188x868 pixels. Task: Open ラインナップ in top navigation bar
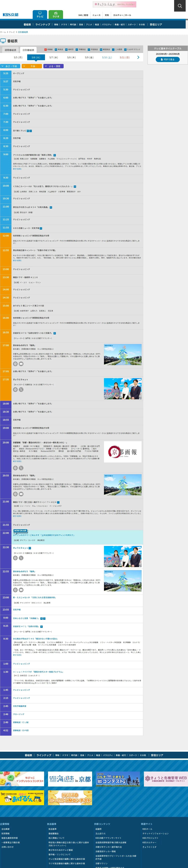(43, 25)
